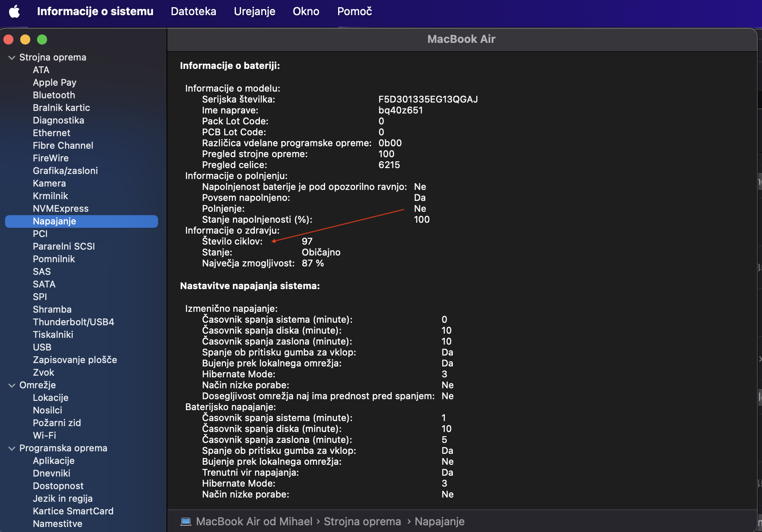This screenshot has height=532, width=762.
Task: Click the Pregled celice value 6215
Action: pos(389,165)
